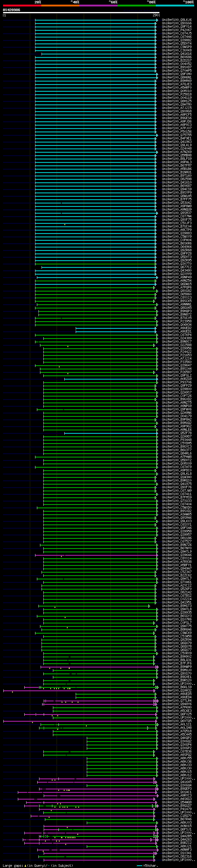Image resolution: width=197 pixels, height=868 pixels.
Task: Select the UniRef100_B1NHU1 label
Action: 177,172
